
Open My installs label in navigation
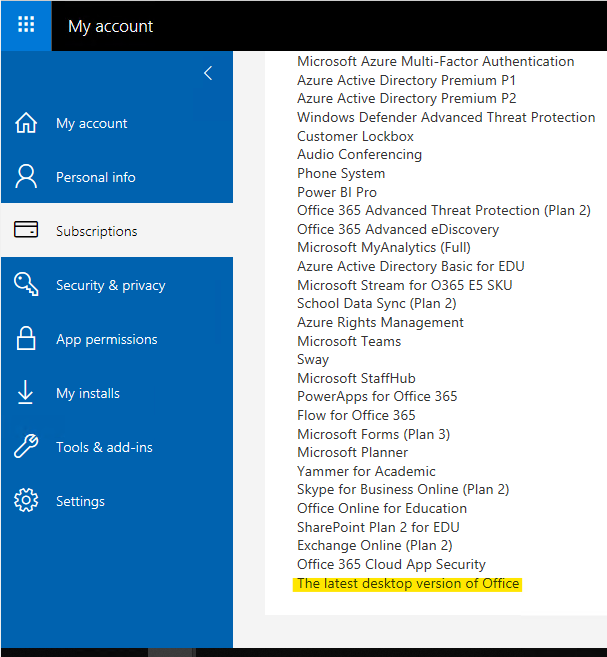pos(88,393)
